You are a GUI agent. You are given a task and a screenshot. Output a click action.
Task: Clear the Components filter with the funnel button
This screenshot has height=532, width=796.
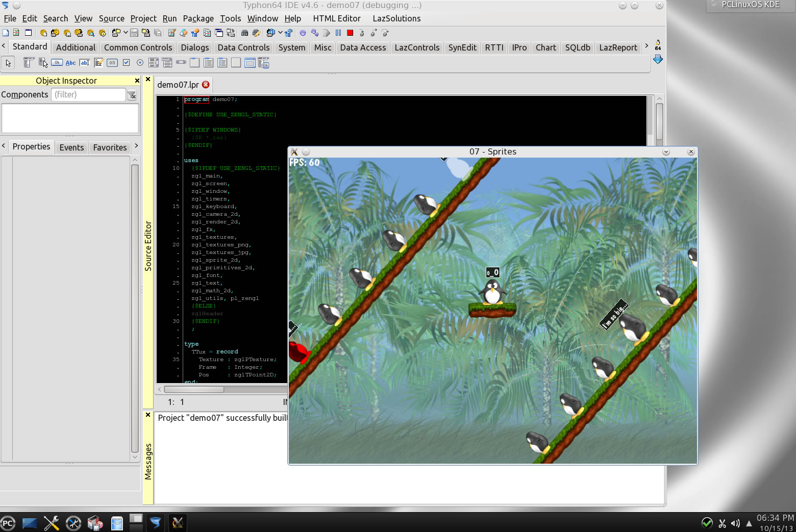click(132, 95)
